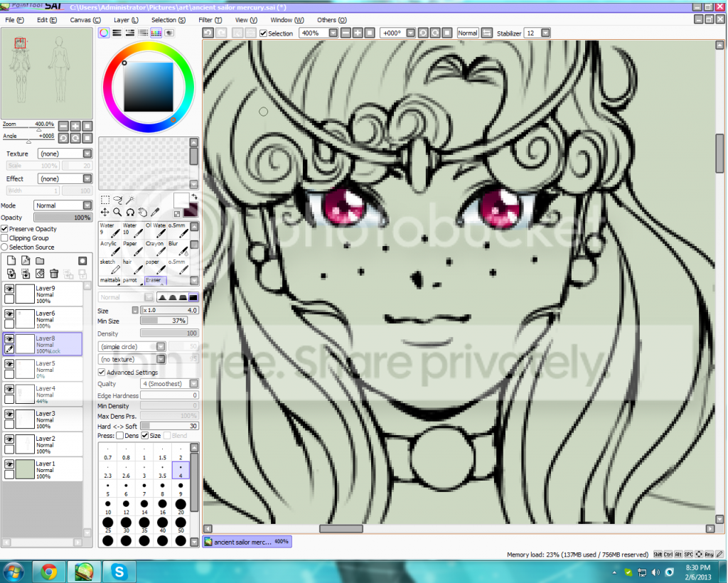728x583 pixels.
Task: Select the brush size 10 preset
Action: pos(108,506)
